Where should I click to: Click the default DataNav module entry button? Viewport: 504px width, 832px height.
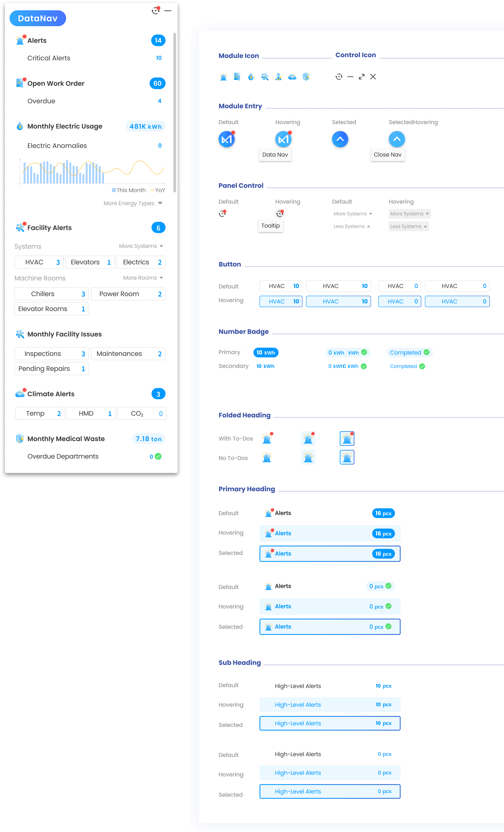(227, 139)
